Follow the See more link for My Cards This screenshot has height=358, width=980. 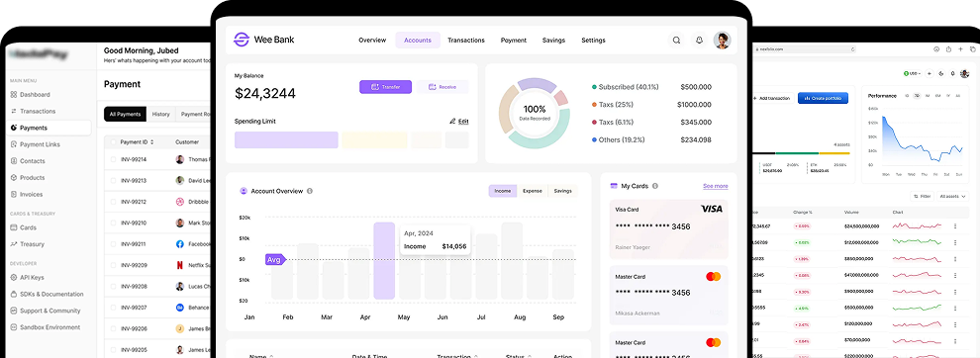715,186
